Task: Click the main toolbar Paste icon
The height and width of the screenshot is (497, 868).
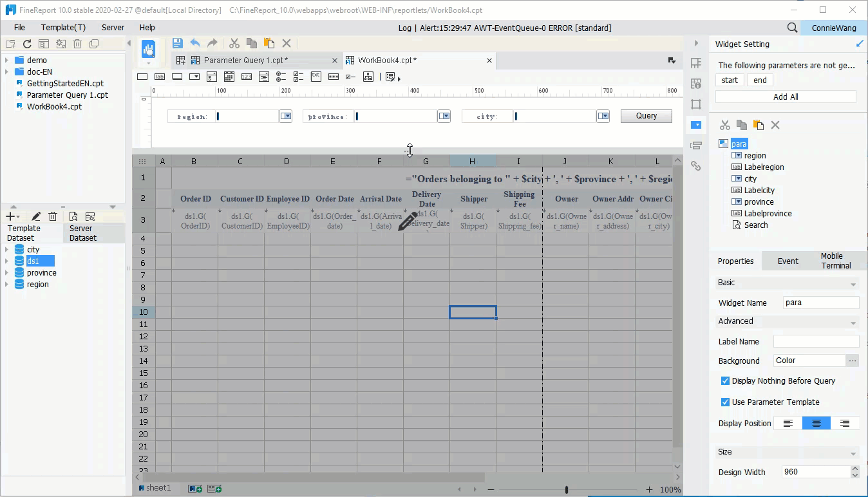Action: [x=269, y=43]
